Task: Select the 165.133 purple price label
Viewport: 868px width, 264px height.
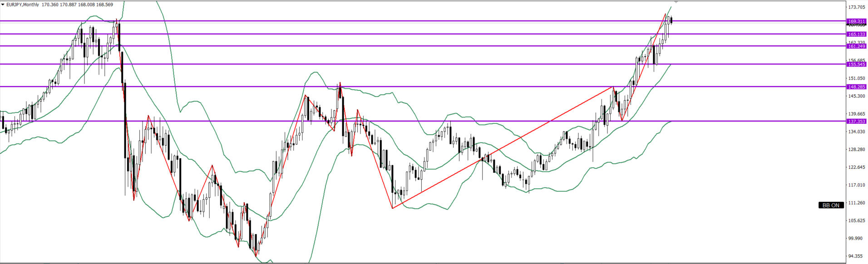Action: [x=856, y=34]
